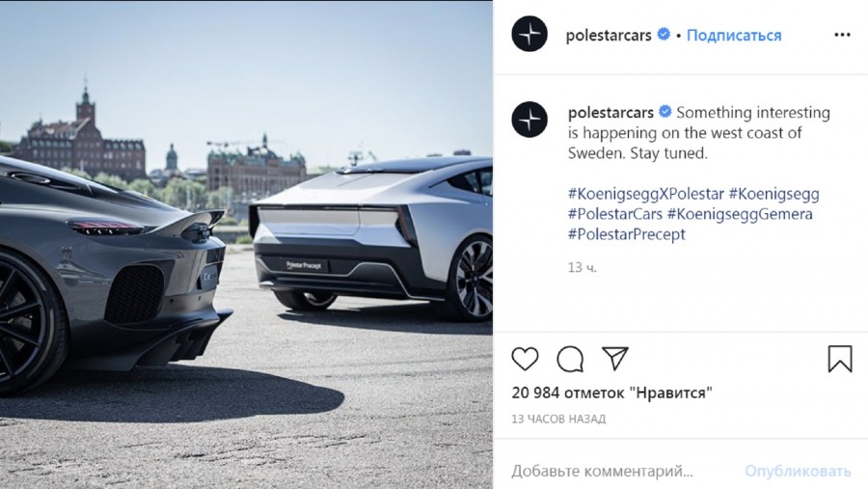Open the #KoenigseggXPolestar hashtag

pyautogui.click(x=646, y=194)
